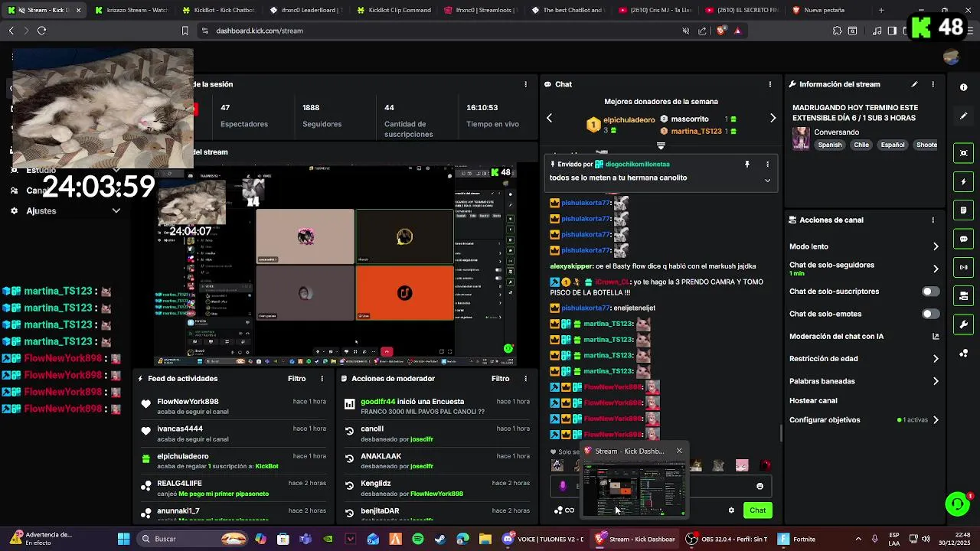Click the chat bubble icon in right sidebar
This screenshot has width=980, height=551.
[964, 239]
